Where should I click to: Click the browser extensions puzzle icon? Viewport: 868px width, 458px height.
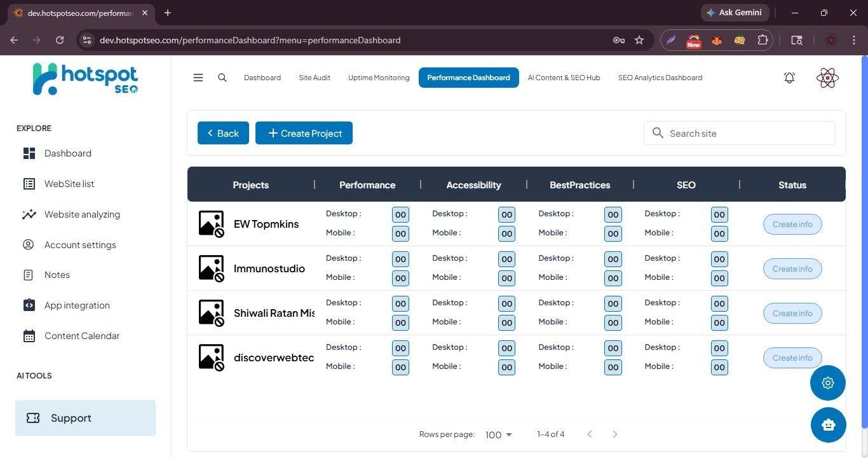click(x=763, y=40)
